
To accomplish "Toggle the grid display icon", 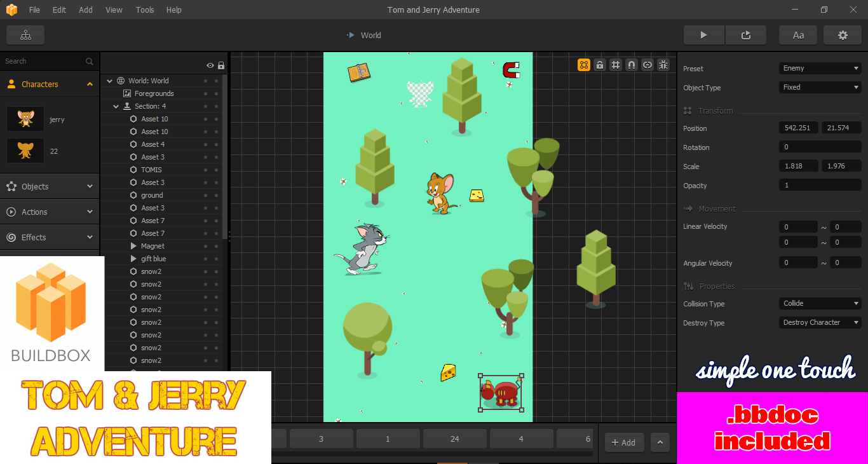I will (x=616, y=64).
